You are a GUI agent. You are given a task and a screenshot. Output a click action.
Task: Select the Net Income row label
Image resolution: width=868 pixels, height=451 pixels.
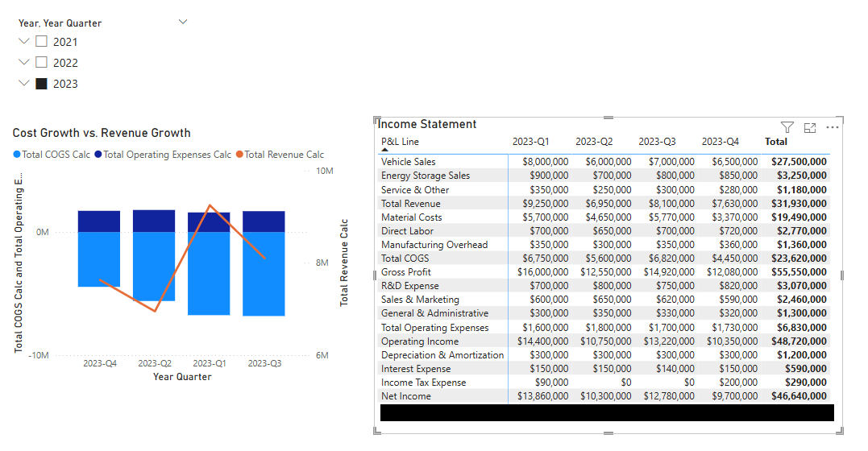[405, 396]
